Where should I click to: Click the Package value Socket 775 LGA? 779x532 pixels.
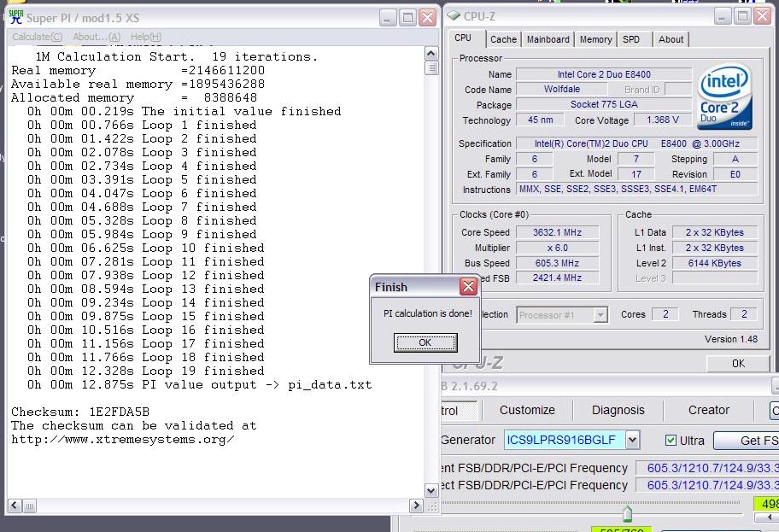coord(604,104)
